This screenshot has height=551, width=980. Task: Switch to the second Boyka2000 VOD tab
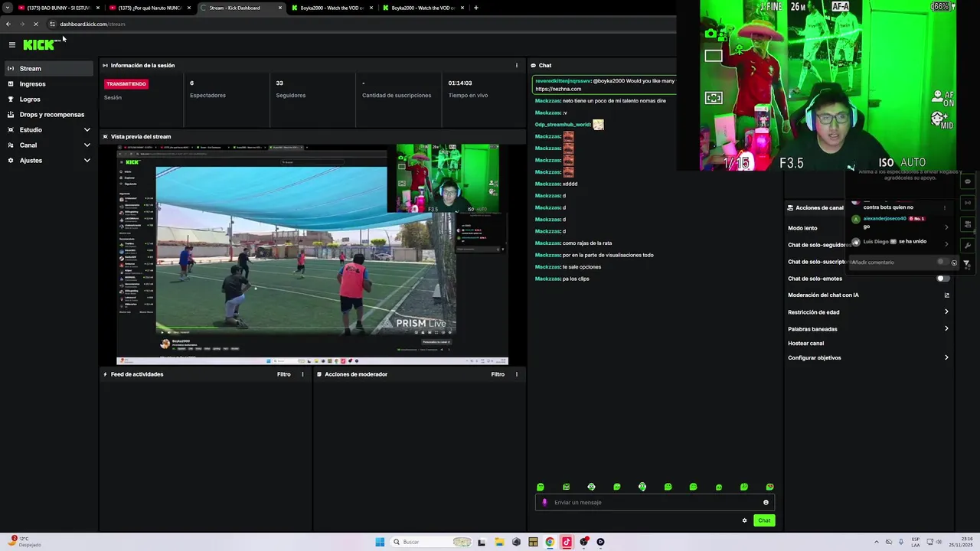tap(423, 8)
